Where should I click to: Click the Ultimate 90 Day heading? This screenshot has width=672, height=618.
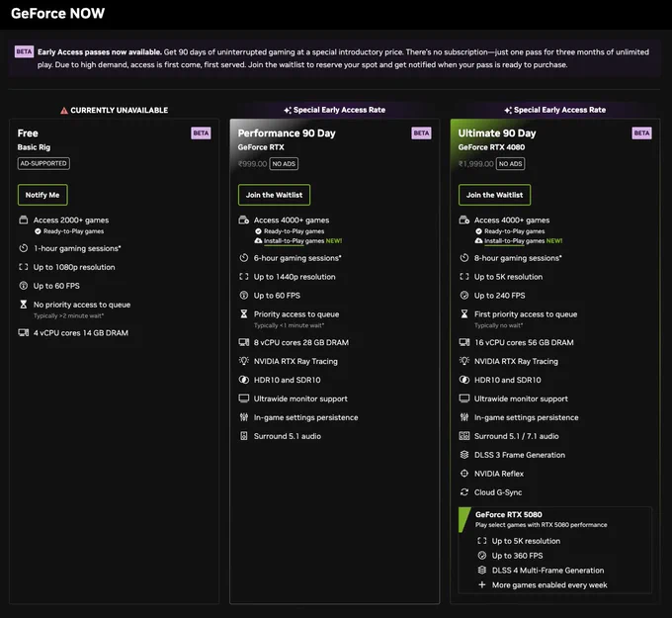click(x=497, y=132)
